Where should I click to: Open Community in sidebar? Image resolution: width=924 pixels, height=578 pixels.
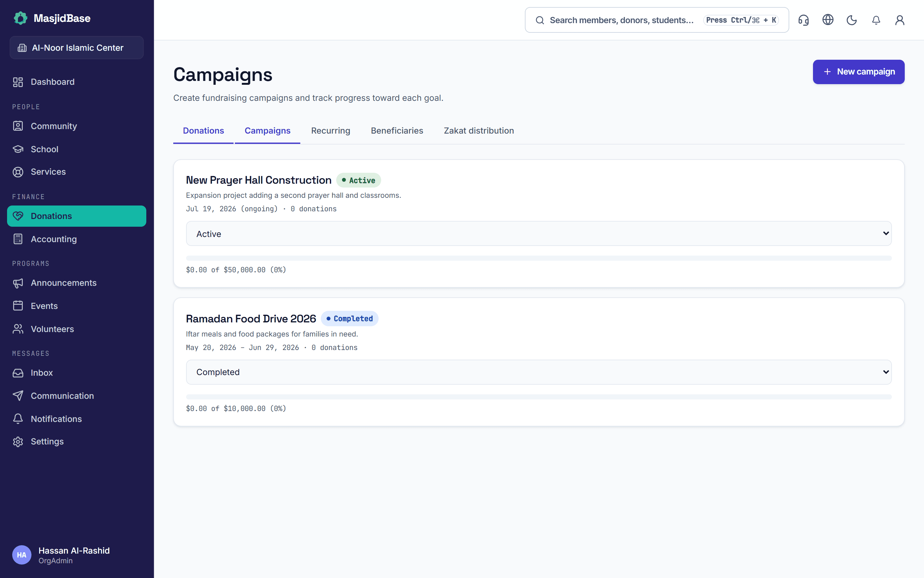[76, 126]
